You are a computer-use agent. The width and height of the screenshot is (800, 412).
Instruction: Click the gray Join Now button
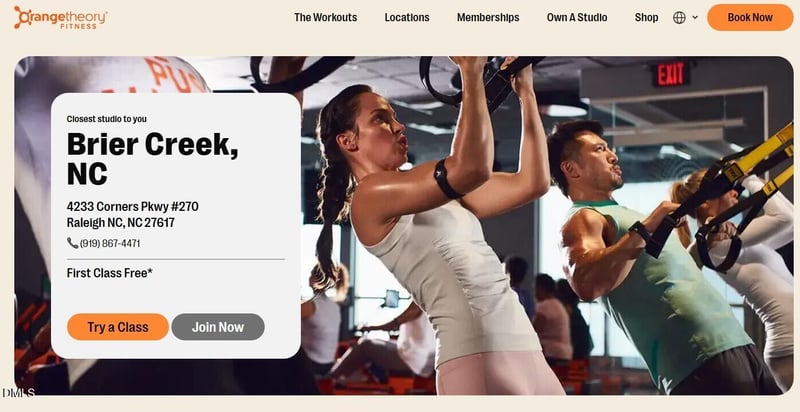tap(218, 327)
